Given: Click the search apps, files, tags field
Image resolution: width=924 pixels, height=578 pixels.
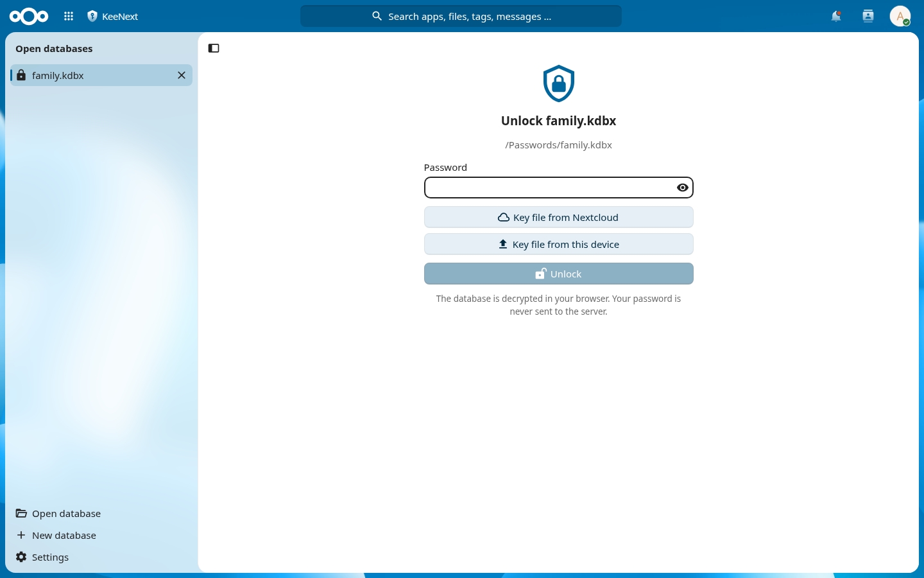Looking at the screenshot, I should 461,16.
